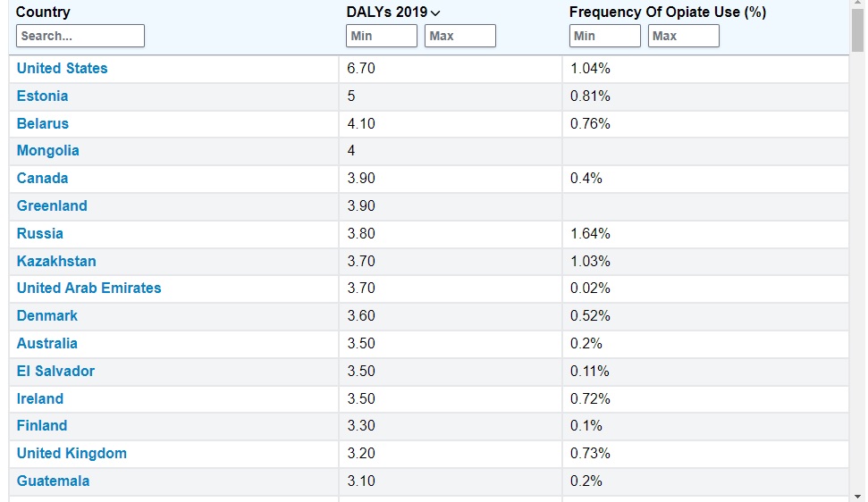Click the DALYs 2019 Max input
Screen dimensions: 868x502
click(x=459, y=36)
